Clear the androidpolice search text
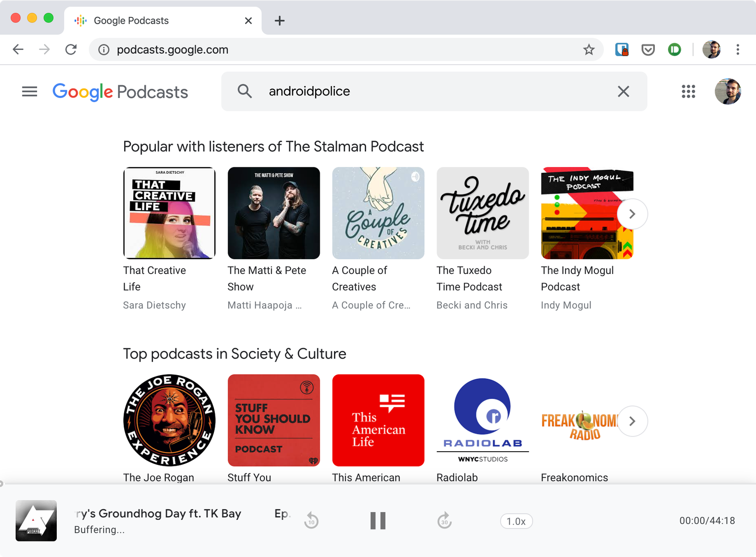This screenshot has width=756, height=557. 623,92
